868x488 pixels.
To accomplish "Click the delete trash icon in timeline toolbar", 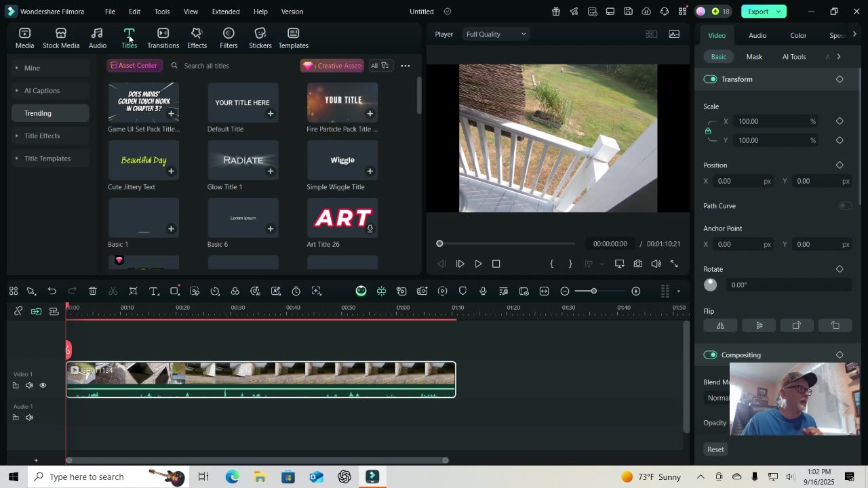I will pyautogui.click(x=93, y=291).
